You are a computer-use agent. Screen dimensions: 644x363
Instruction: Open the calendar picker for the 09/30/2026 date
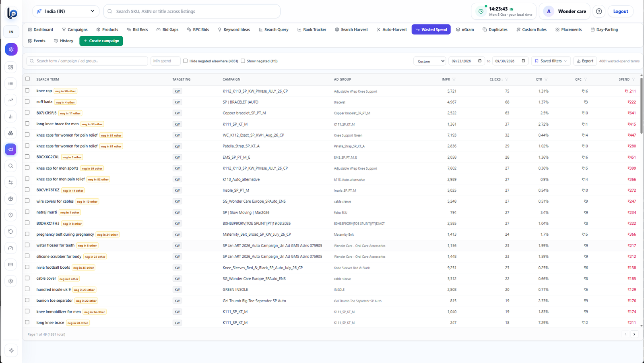coord(523,61)
